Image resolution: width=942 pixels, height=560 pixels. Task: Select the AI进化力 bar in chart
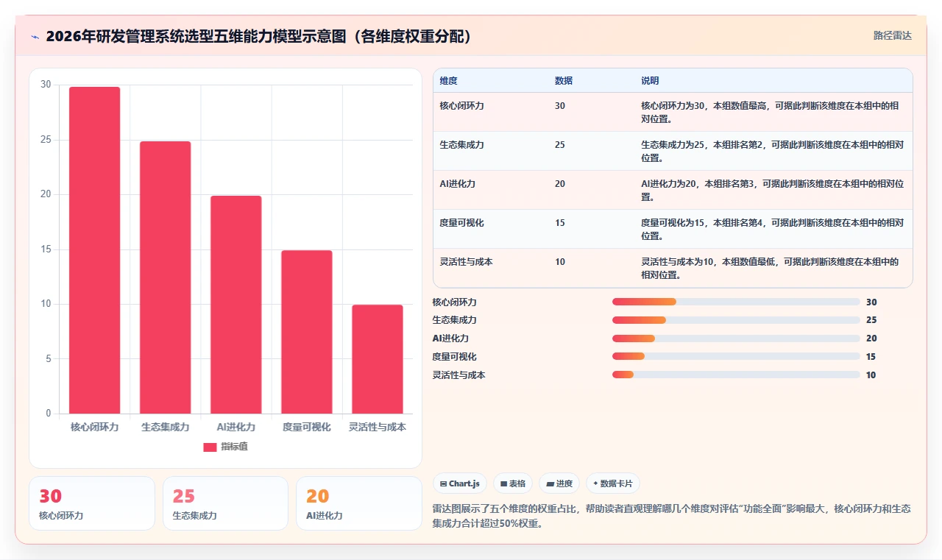pos(236,305)
